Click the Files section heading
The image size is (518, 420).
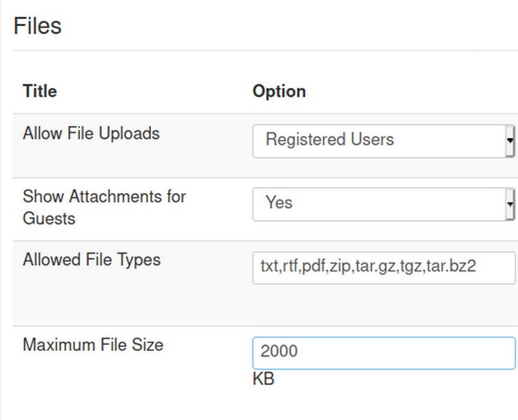(38, 26)
